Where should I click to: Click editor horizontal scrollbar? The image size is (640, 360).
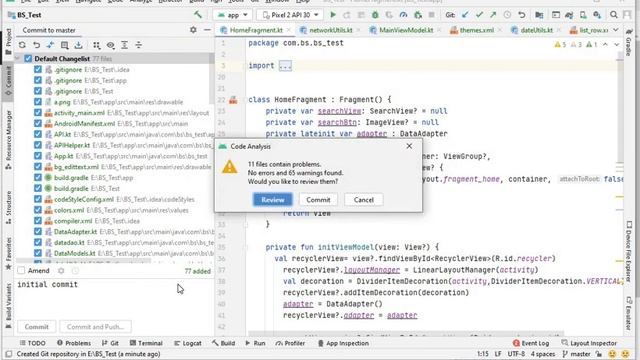click(406, 333)
